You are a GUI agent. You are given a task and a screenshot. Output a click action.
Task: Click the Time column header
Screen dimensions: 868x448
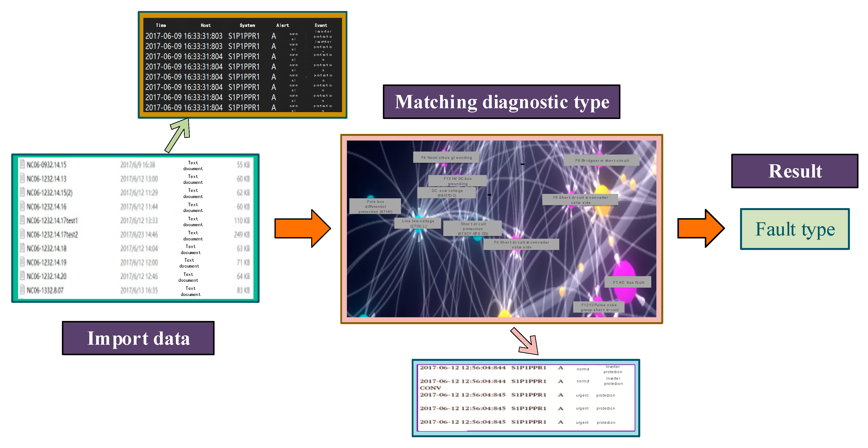coord(161,25)
